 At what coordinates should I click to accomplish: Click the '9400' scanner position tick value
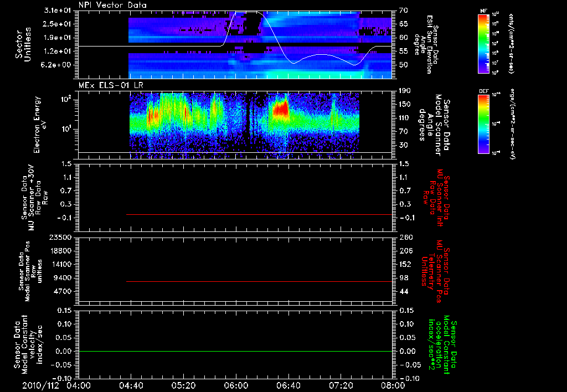point(63,278)
